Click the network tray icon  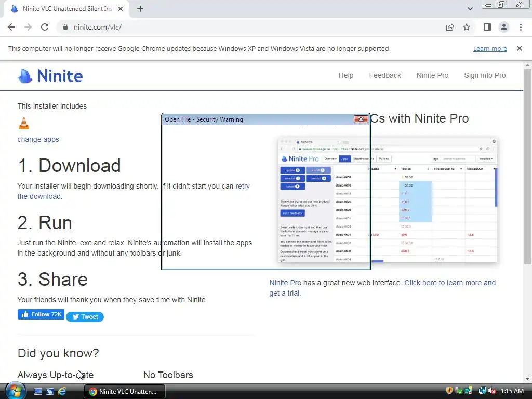point(482,391)
